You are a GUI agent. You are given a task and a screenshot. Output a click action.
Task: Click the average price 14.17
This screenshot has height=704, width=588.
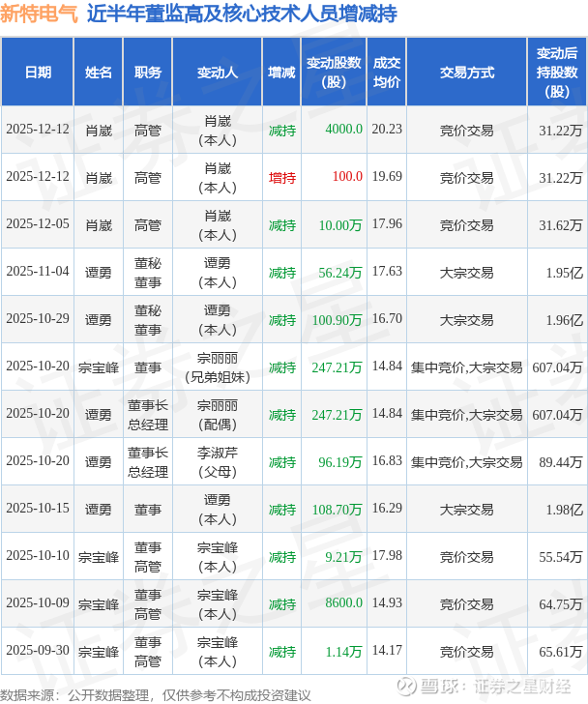(x=387, y=650)
